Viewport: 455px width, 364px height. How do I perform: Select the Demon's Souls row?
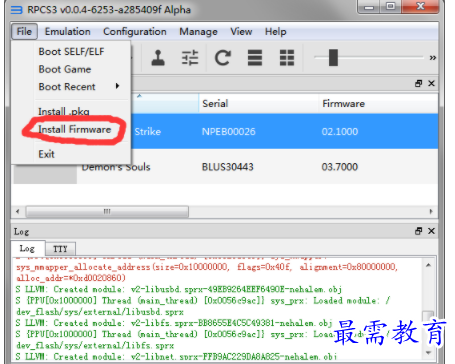[225, 167]
